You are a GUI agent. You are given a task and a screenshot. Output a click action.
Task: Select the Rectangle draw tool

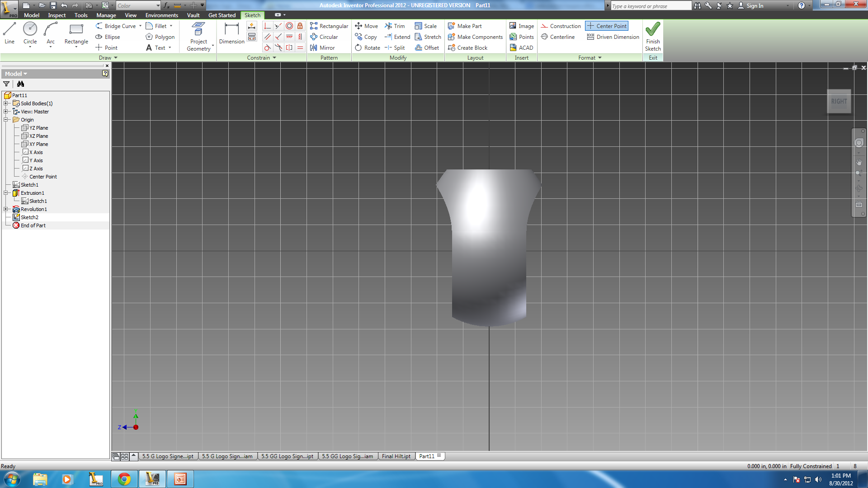point(76,33)
